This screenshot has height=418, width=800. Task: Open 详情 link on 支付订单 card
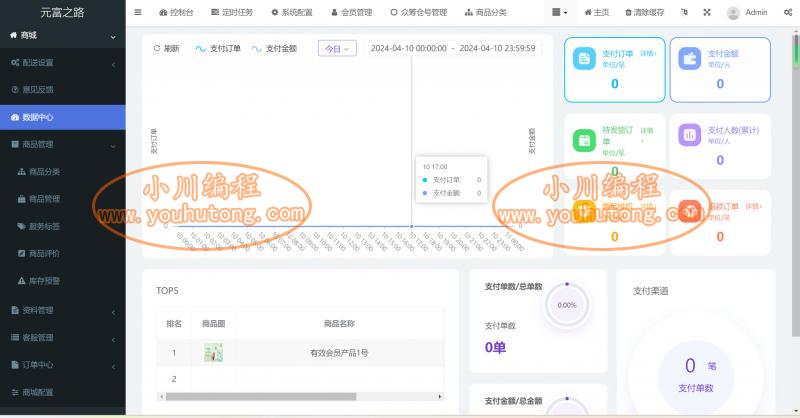pyautogui.click(x=648, y=54)
